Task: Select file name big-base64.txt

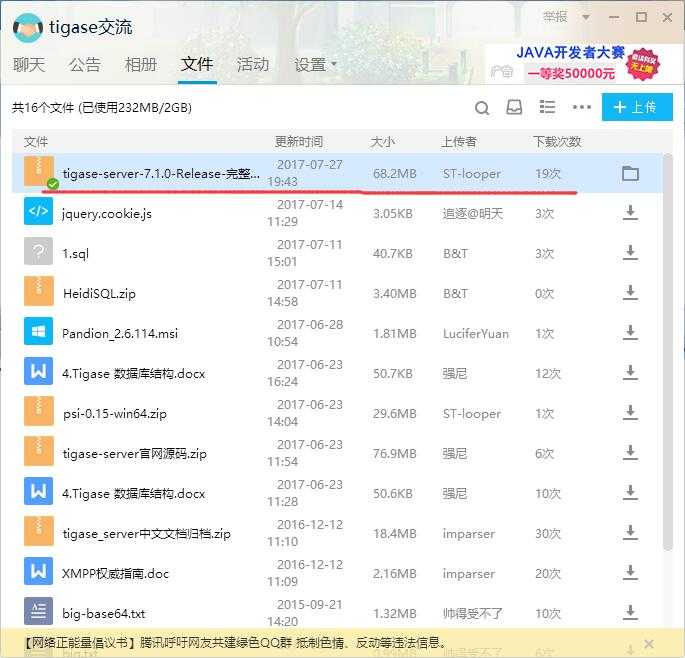Action: (104, 613)
